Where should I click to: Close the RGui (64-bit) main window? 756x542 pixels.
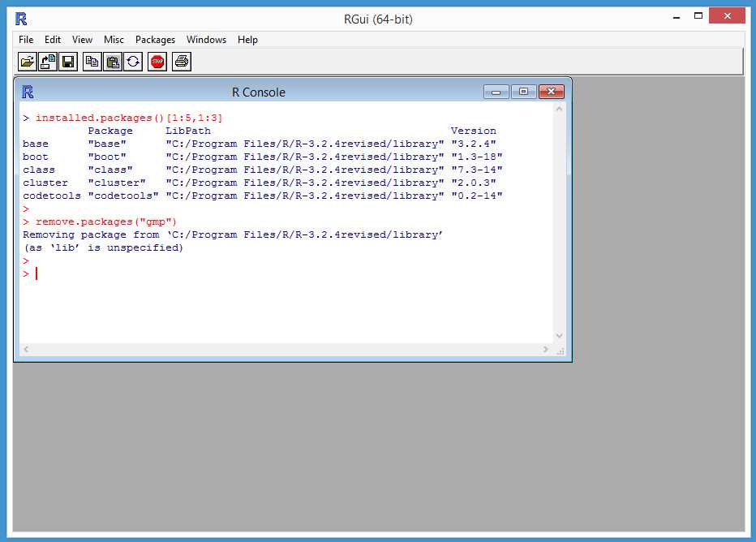point(728,16)
